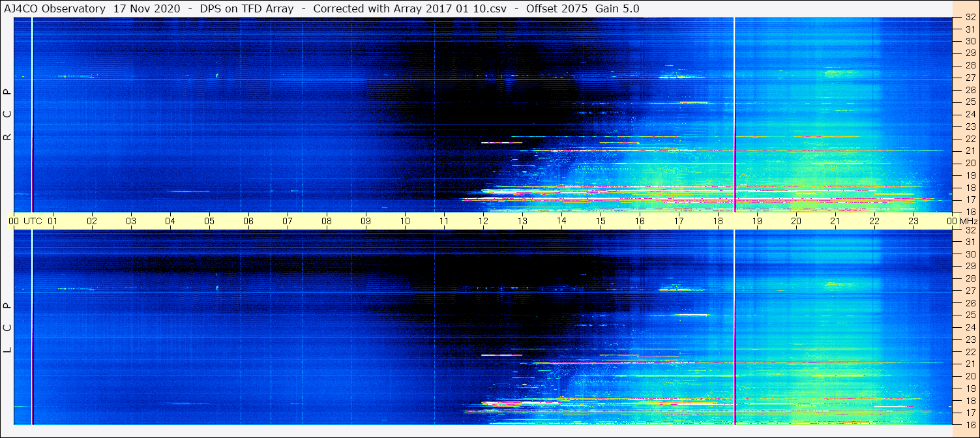
Task: Click the LCP panel side label
Action: [x=7, y=327]
